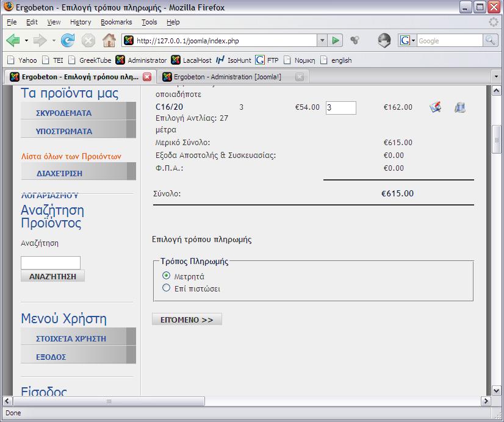504x422 pixels.
Task: Click the horizontal scrollbar thumb
Action: point(109,401)
